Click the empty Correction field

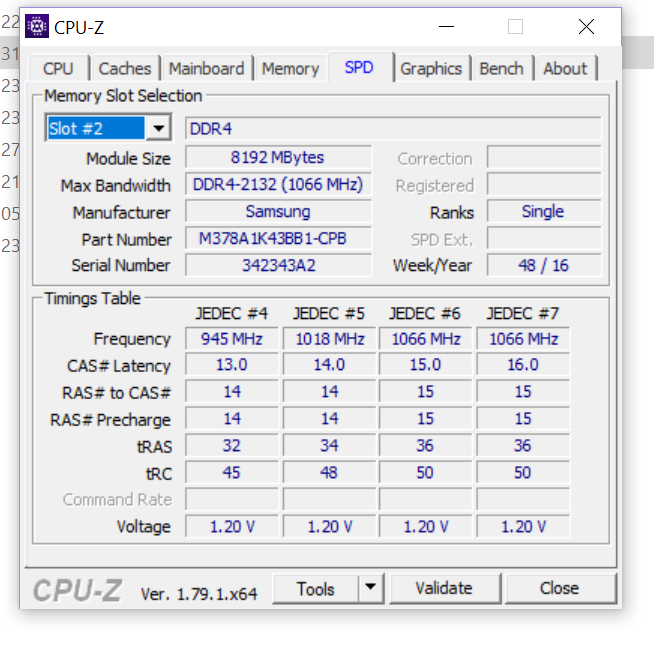[x=544, y=158]
